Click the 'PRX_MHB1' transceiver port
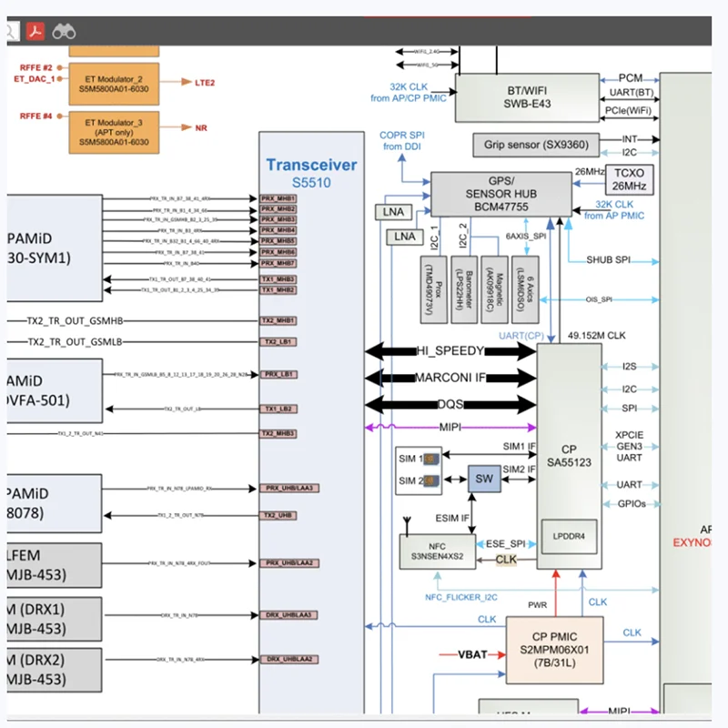The height and width of the screenshot is (728, 728). 278,198
